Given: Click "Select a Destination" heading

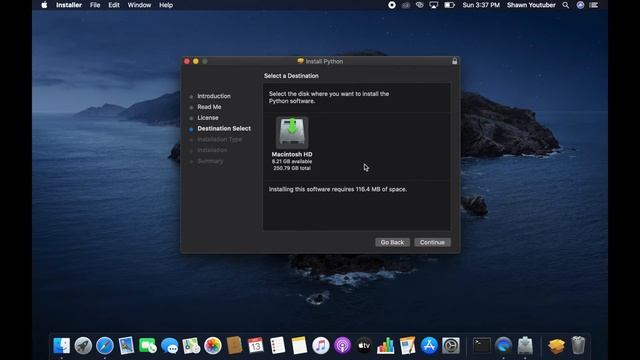Looking at the screenshot, I should [x=291, y=76].
